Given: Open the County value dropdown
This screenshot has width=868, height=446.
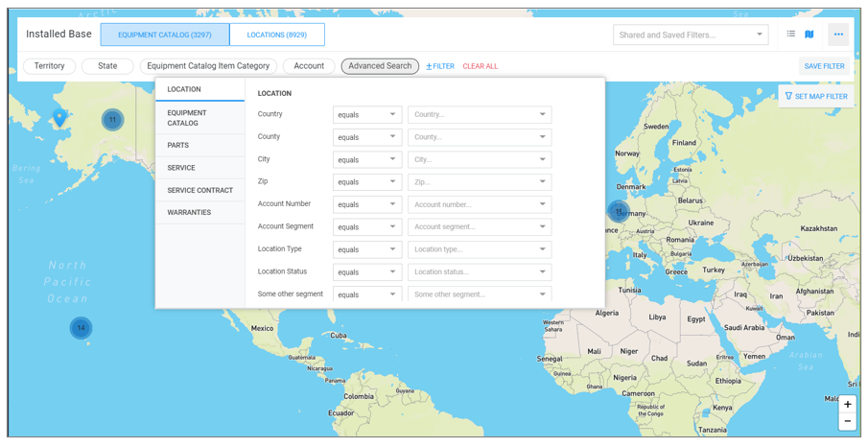Looking at the screenshot, I should tap(480, 137).
